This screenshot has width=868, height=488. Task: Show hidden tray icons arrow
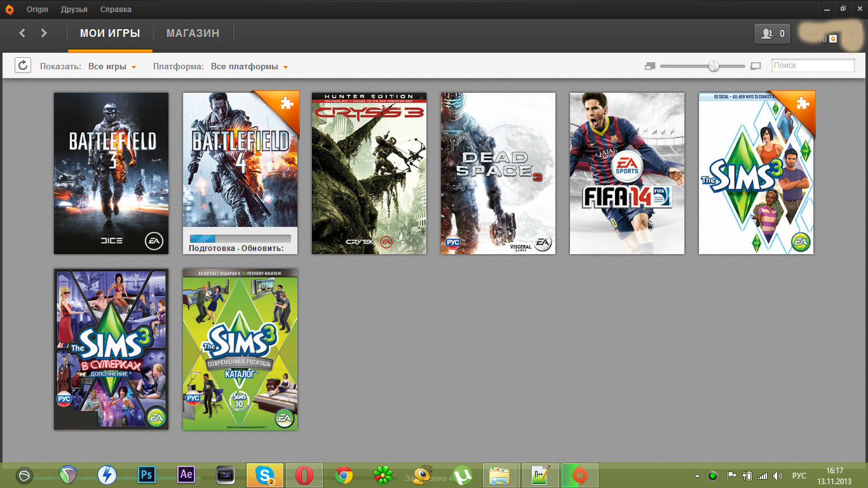click(x=698, y=476)
